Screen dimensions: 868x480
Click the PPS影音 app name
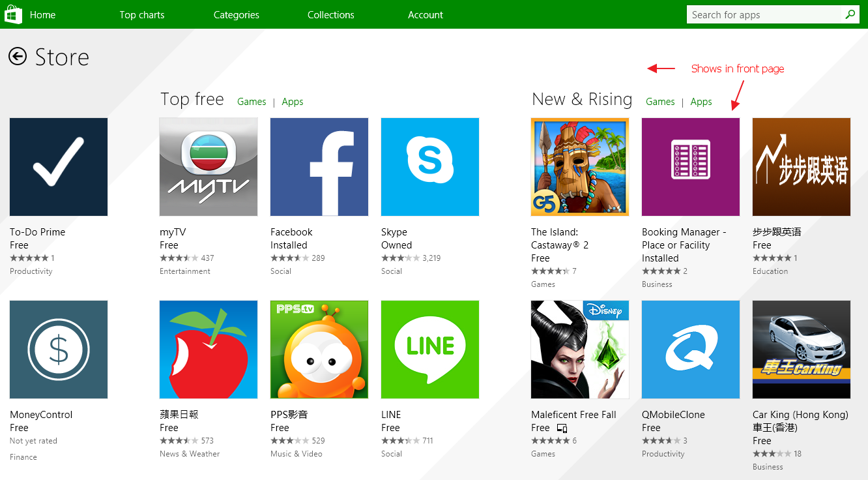289,415
